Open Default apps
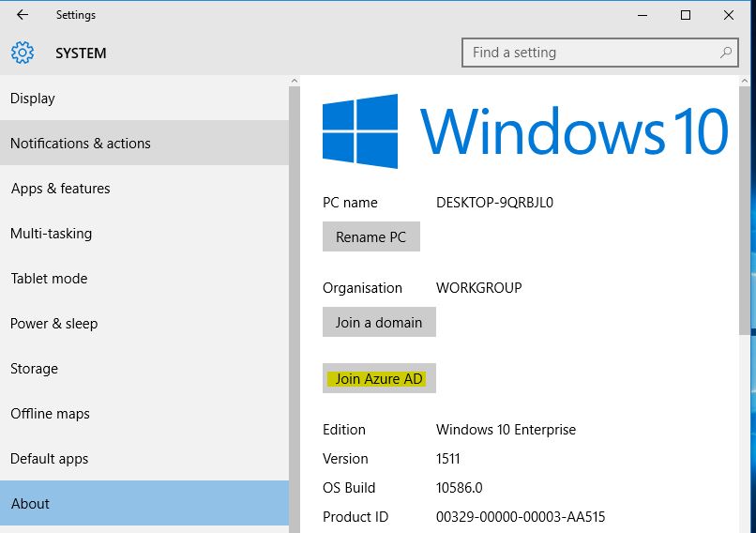This screenshot has height=533, width=756. point(144,458)
